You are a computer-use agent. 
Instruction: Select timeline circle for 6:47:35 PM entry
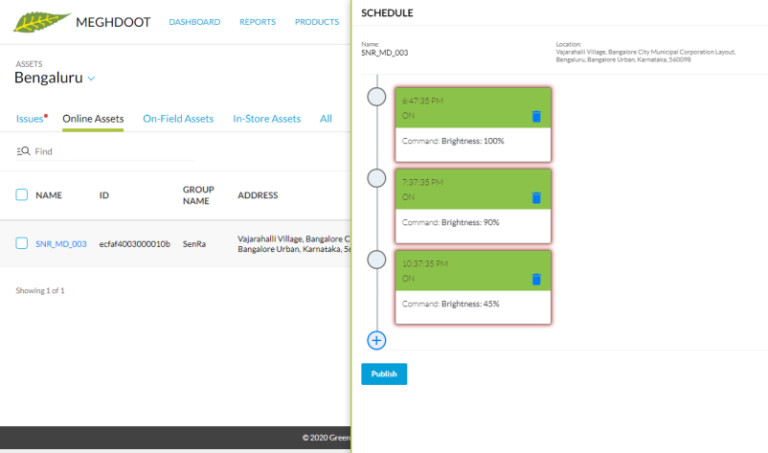click(x=377, y=97)
